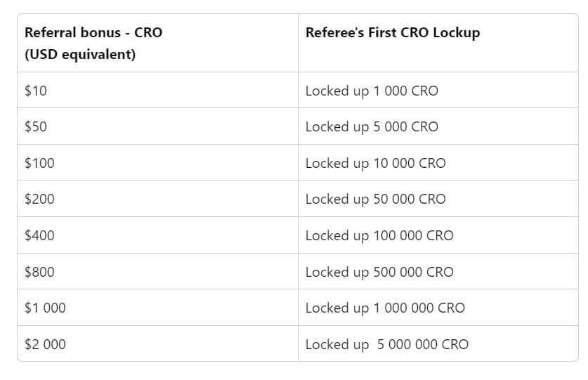Select the $200 referral bonus cell

click(x=39, y=199)
